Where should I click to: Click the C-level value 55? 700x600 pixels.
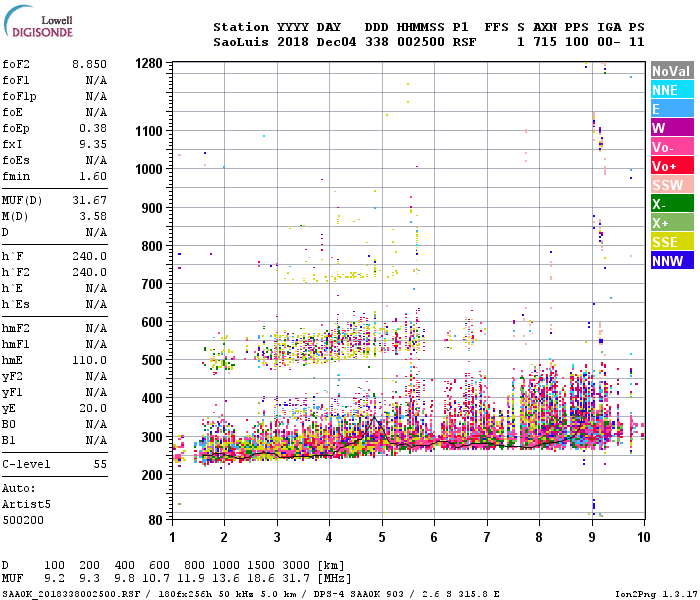click(100, 464)
